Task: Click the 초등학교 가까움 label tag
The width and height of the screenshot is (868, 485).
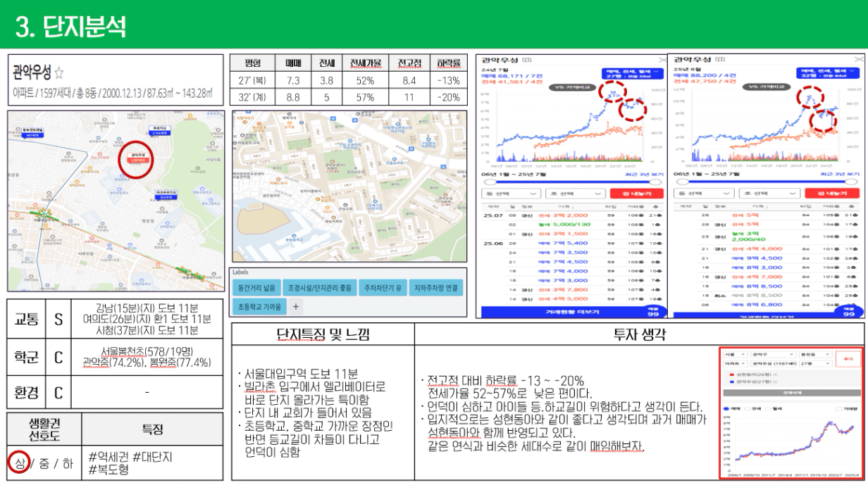Action: pyautogui.click(x=259, y=306)
